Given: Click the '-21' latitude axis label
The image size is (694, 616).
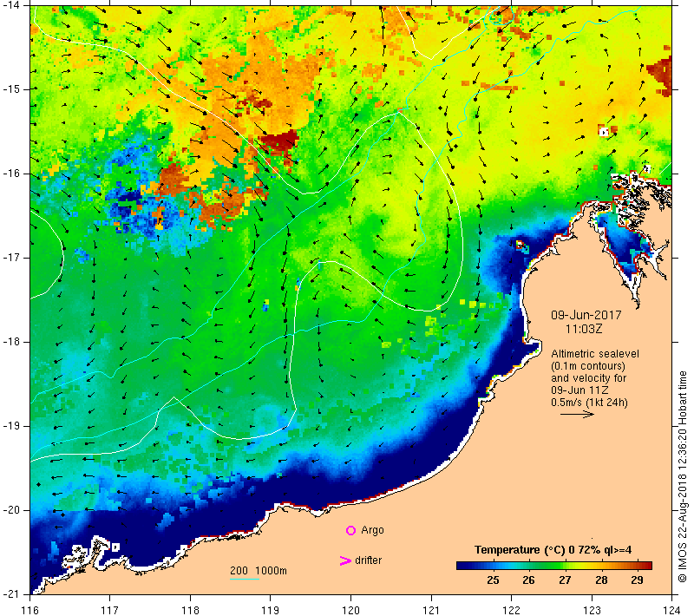Looking at the screenshot, I should tap(10, 593).
